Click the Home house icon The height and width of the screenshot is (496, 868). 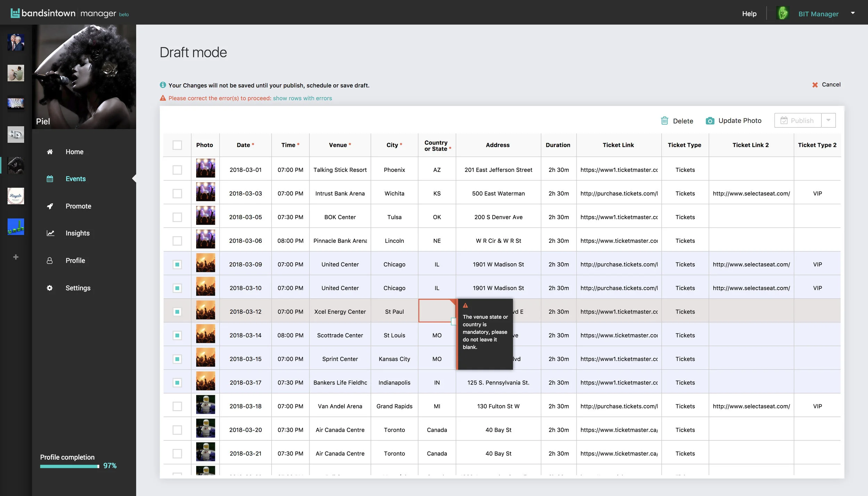click(50, 152)
